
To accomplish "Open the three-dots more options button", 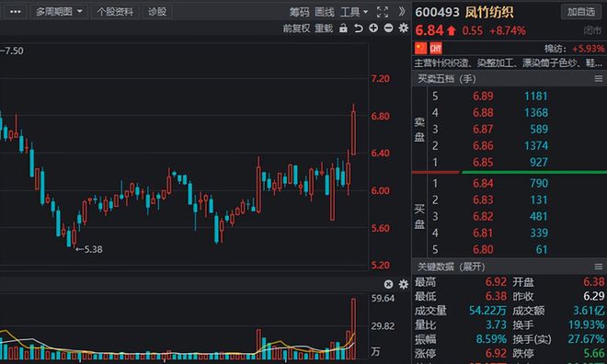I will [15, 12].
